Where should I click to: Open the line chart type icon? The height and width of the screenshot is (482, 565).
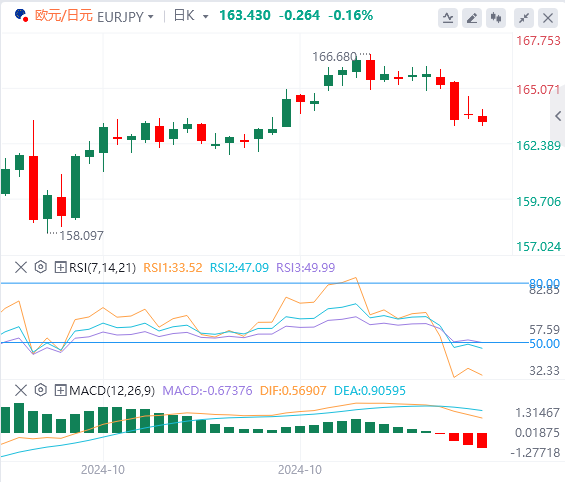pyautogui.click(x=448, y=18)
